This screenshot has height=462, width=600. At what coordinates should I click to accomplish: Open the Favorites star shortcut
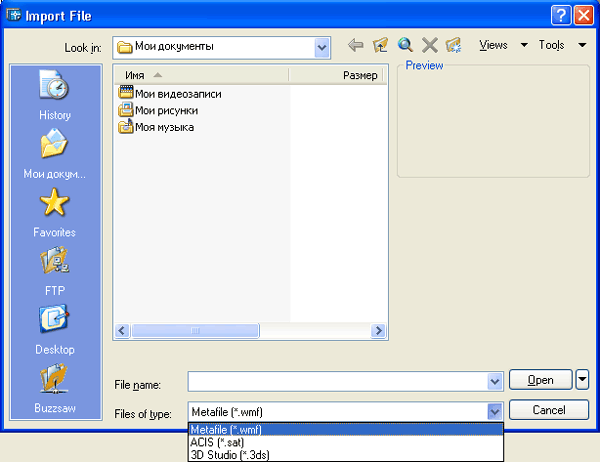point(55,213)
